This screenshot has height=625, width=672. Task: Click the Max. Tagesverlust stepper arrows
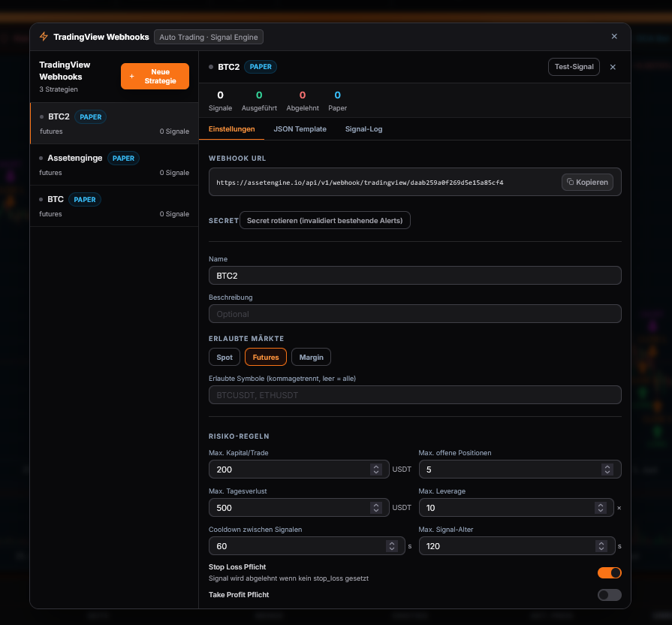pyautogui.click(x=376, y=508)
